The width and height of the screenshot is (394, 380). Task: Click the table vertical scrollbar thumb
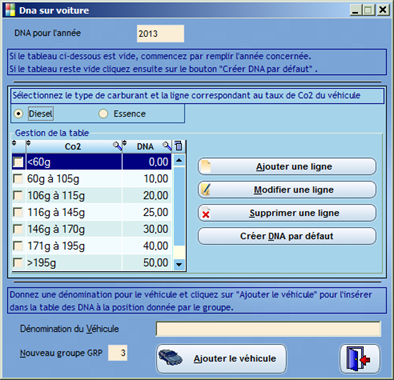point(179,206)
